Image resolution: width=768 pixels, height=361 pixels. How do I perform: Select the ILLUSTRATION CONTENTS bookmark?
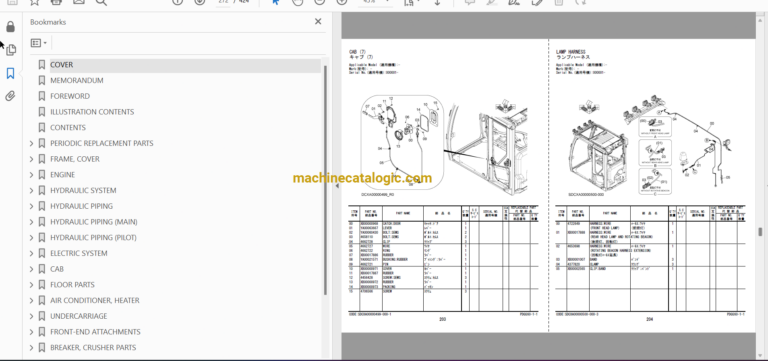pos(92,112)
